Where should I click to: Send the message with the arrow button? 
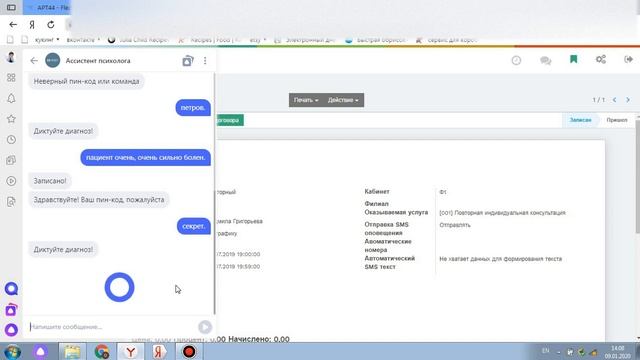tap(205, 327)
